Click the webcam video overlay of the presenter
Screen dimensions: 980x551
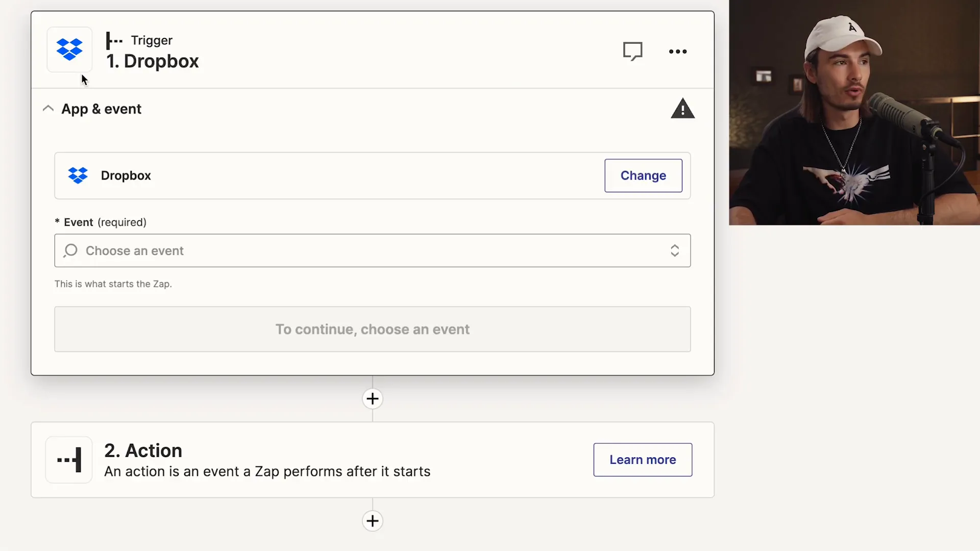pos(854,112)
